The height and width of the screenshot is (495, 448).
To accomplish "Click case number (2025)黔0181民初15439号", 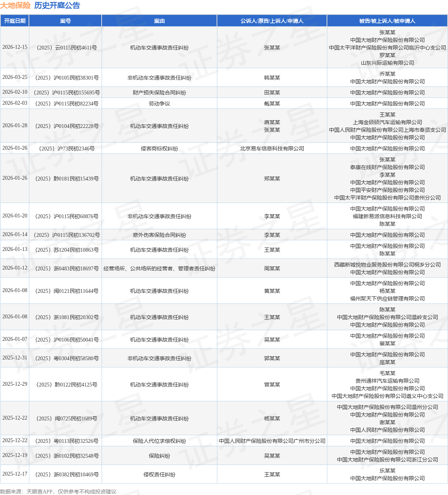I will pyautogui.click(x=65, y=179).
